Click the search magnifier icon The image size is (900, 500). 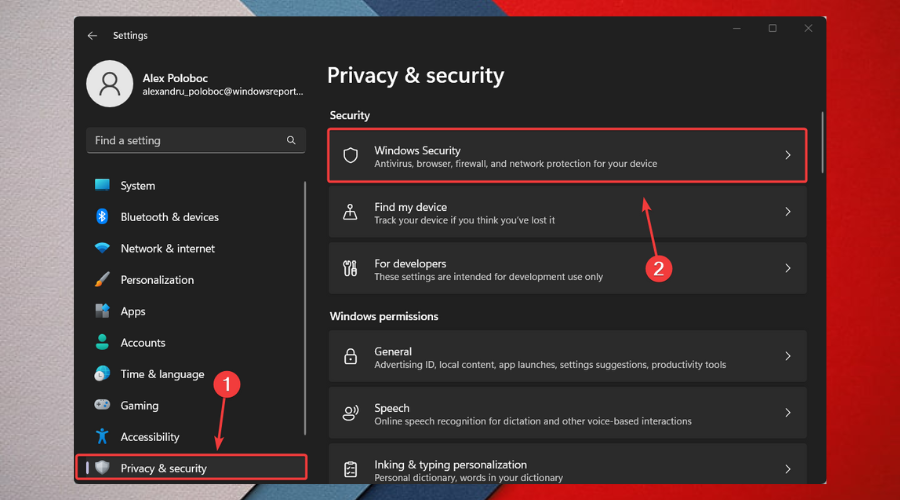click(x=291, y=141)
